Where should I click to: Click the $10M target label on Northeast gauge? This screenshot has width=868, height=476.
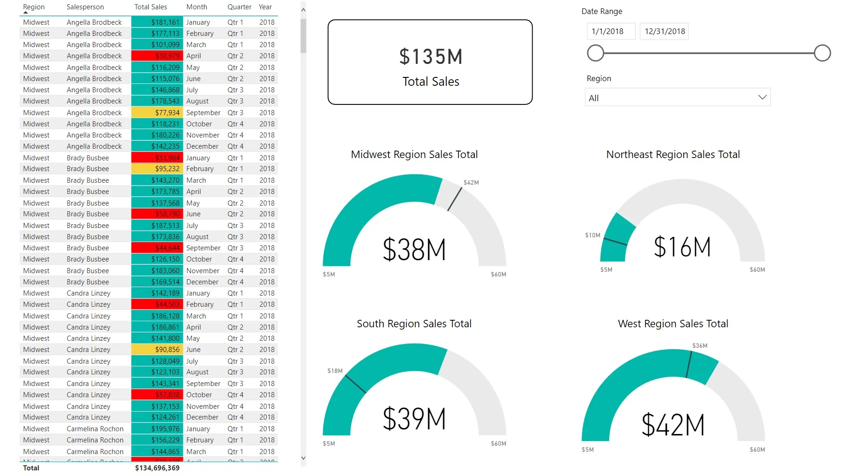(x=592, y=235)
